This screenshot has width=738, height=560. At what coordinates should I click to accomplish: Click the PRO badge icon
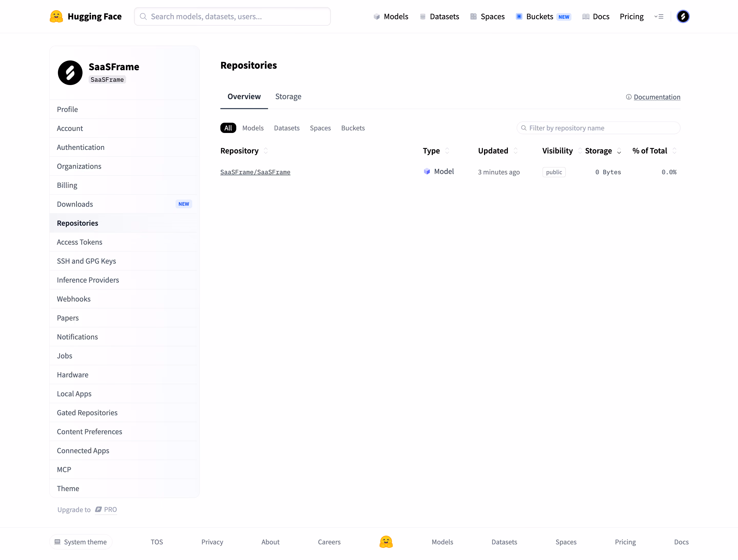point(98,509)
